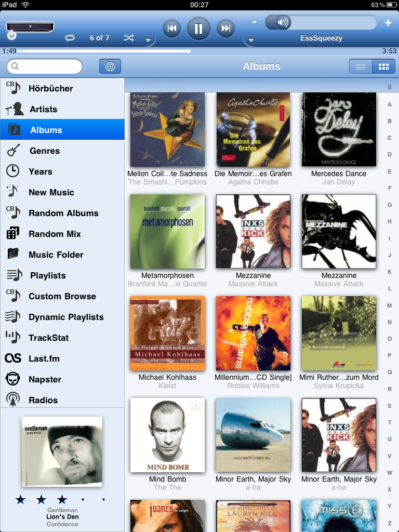Open the Years section

(x=62, y=171)
